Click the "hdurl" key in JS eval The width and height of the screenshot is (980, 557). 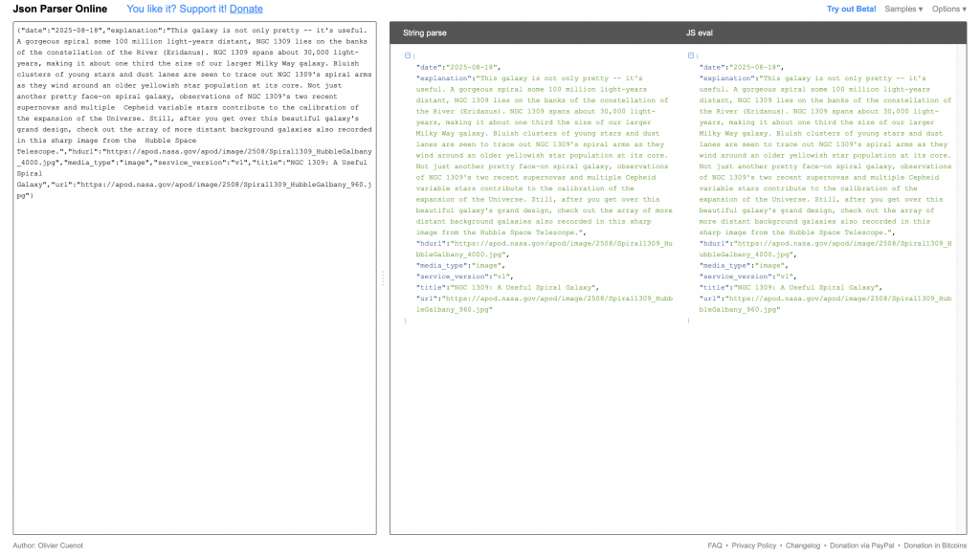pyautogui.click(x=714, y=244)
